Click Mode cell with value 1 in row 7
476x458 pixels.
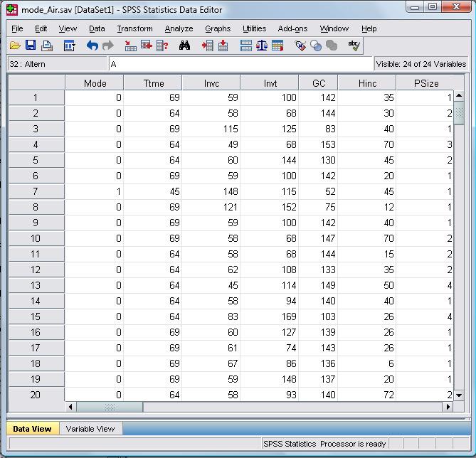click(x=94, y=191)
